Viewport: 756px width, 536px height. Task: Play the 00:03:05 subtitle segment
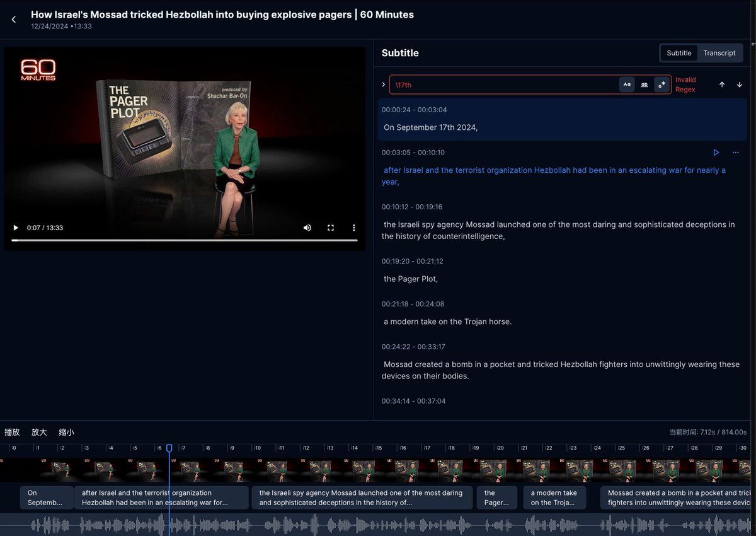[716, 153]
